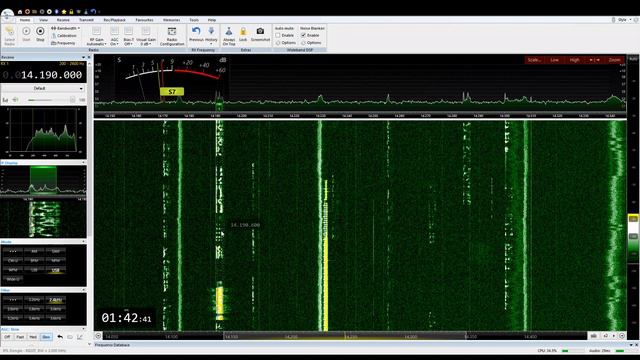Click the Select Radio icon
Image resolution: width=640 pixels, height=360 pixels.
click(9, 36)
